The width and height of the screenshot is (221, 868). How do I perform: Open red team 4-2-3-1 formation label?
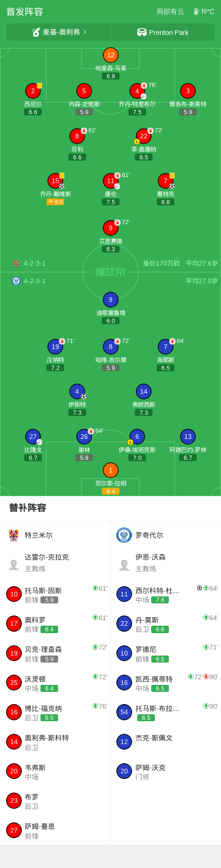tap(34, 263)
